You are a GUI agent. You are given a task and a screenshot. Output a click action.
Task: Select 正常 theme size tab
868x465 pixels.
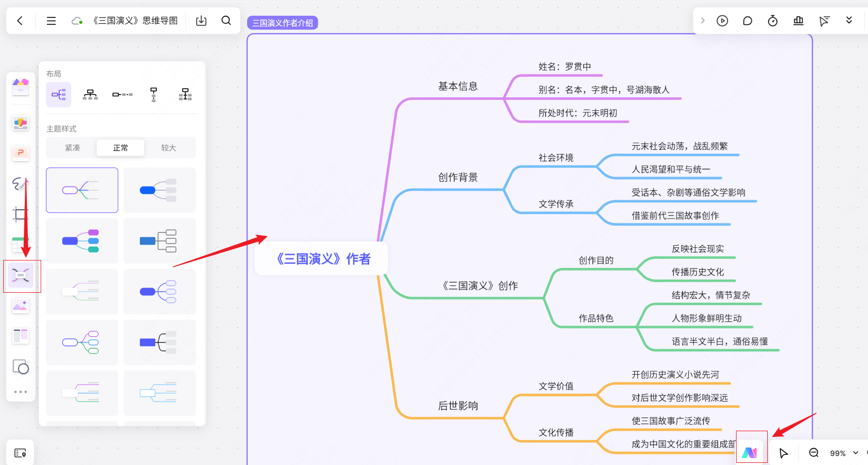pos(120,148)
